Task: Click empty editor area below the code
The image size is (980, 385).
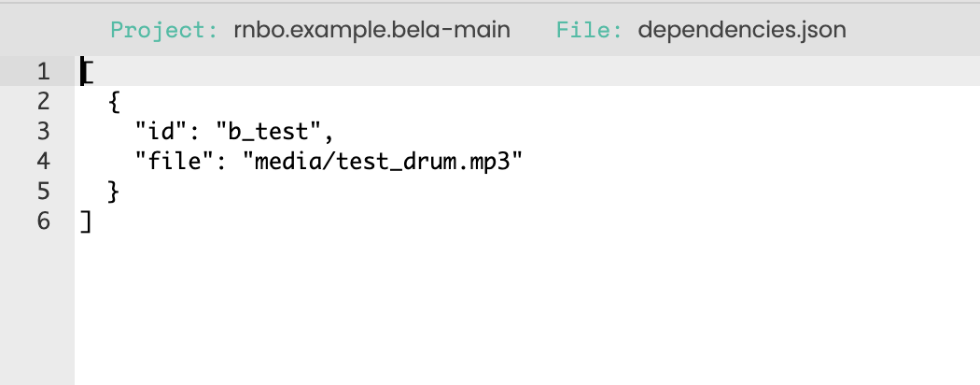Action: coord(523,308)
